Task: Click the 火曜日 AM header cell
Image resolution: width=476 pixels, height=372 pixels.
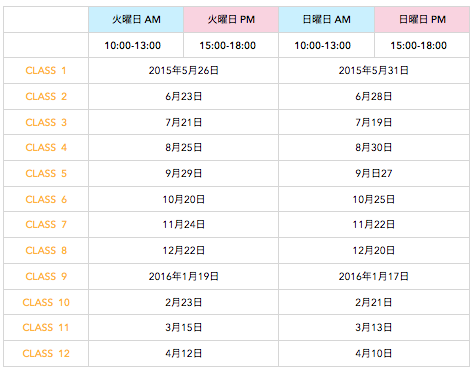Action: pyautogui.click(x=136, y=19)
